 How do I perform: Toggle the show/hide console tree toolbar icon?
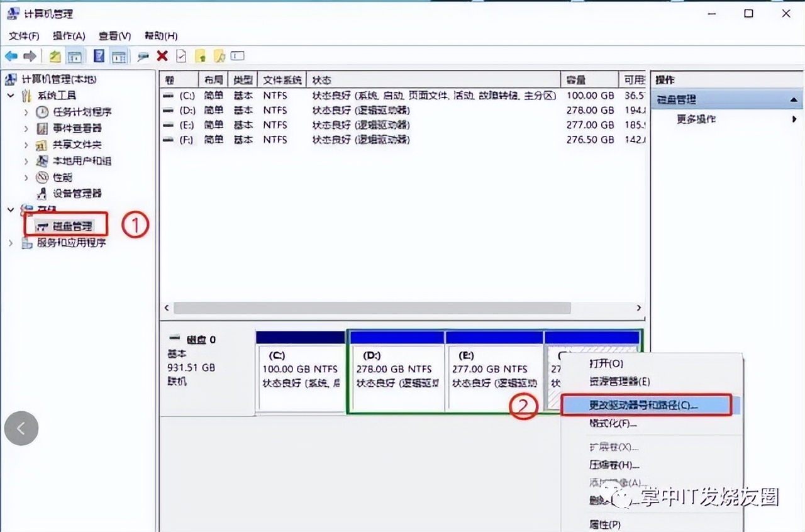pos(75,56)
